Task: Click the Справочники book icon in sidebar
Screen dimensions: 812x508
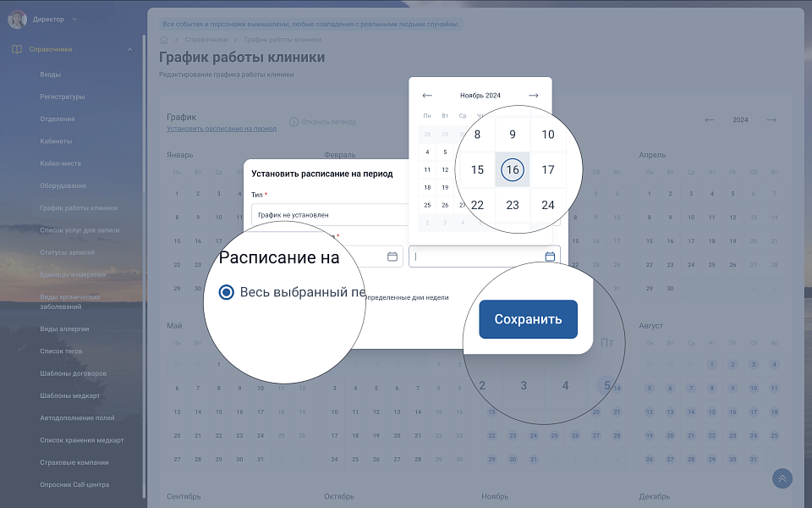Action: [x=17, y=49]
